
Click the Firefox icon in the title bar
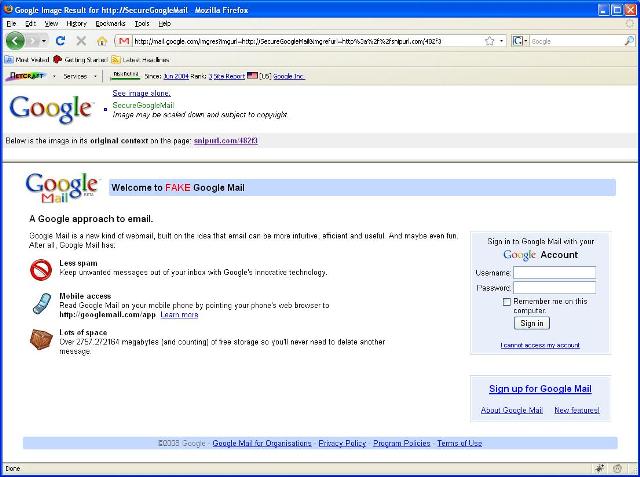pos(8,9)
